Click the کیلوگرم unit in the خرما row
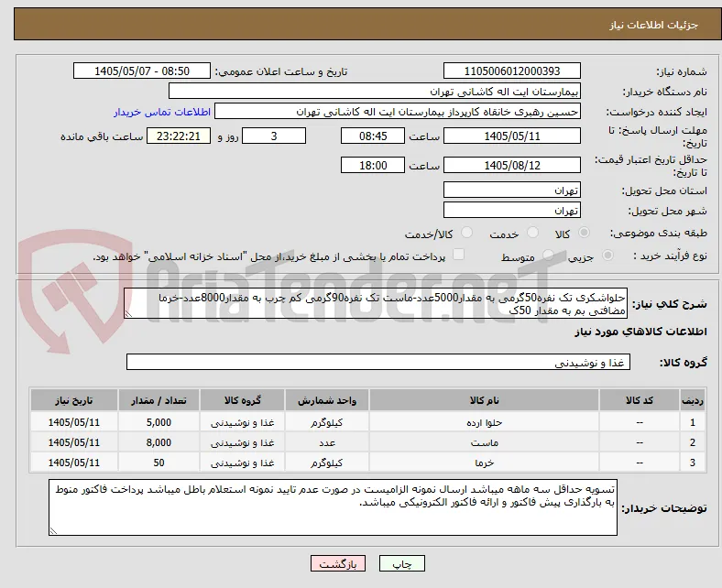The height and width of the screenshot is (588, 722). tap(326, 463)
